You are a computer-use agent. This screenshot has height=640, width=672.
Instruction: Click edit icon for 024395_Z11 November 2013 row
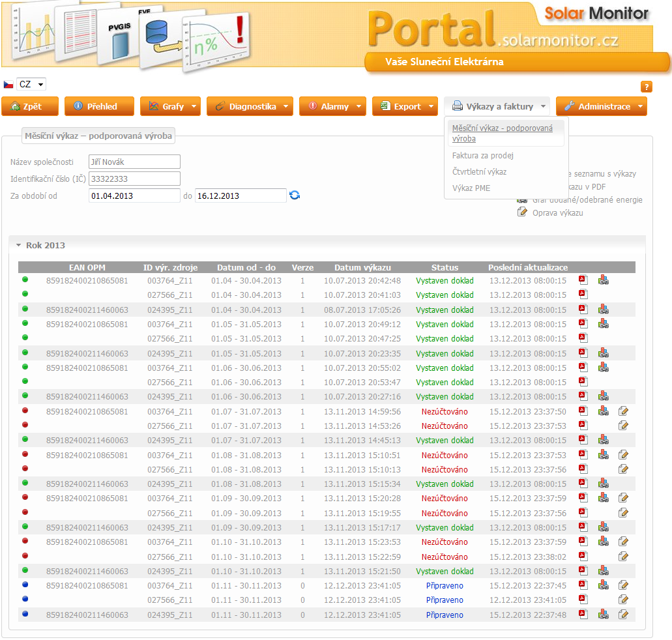(623, 615)
